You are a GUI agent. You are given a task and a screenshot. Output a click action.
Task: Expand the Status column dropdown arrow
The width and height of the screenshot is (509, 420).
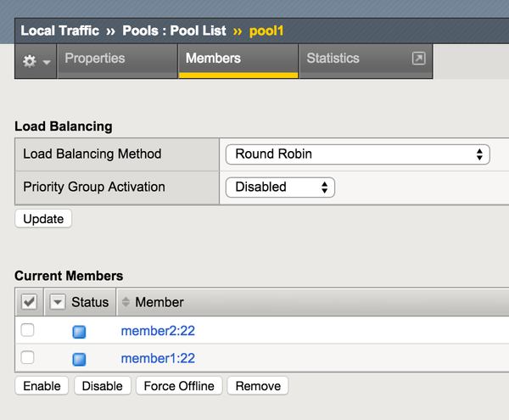(x=57, y=302)
